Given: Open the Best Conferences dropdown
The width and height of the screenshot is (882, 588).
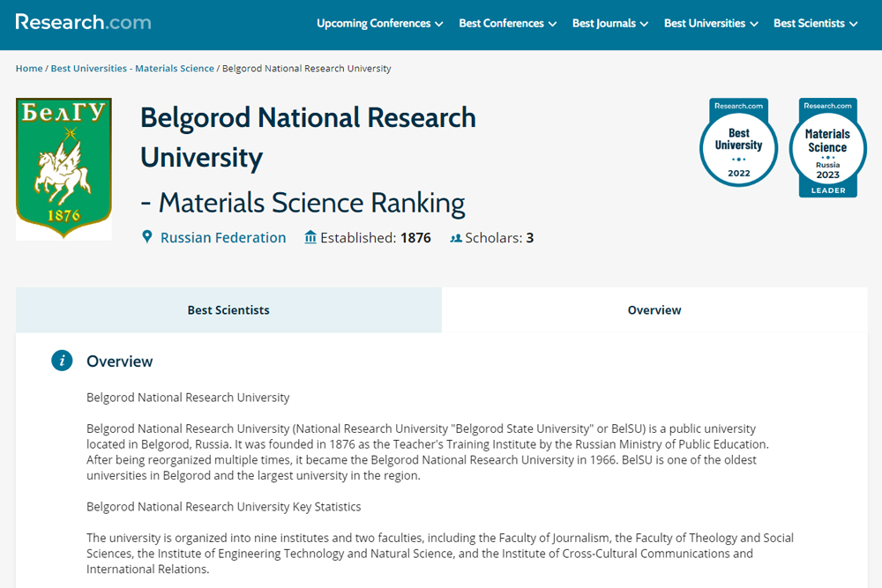Looking at the screenshot, I should pyautogui.click(x=507, y=24).
